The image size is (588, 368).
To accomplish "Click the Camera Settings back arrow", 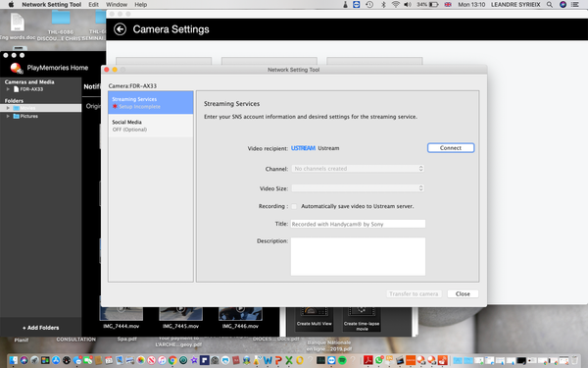I will coord(120,28).
